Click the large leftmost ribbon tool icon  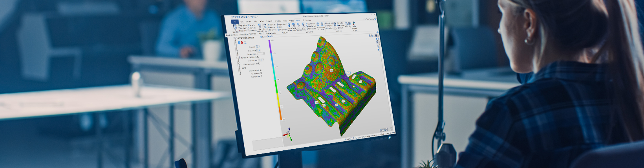235,27
